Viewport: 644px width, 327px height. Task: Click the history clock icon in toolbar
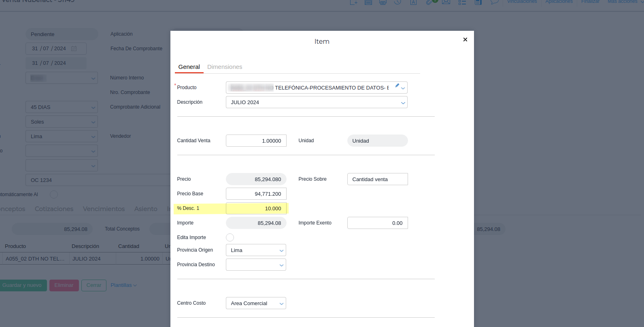pos(397,2)
